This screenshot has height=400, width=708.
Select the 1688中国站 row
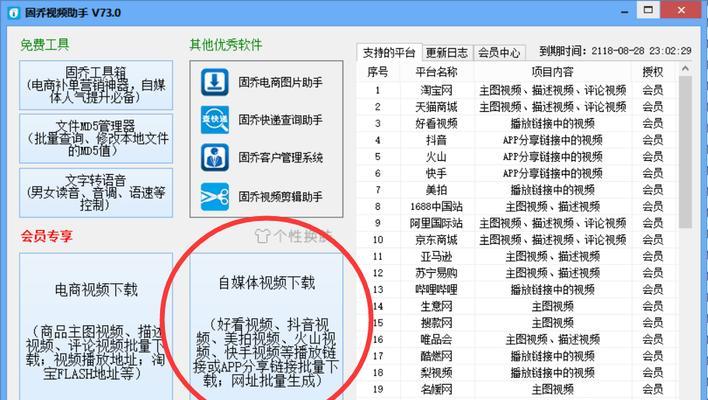coord(517,206)
